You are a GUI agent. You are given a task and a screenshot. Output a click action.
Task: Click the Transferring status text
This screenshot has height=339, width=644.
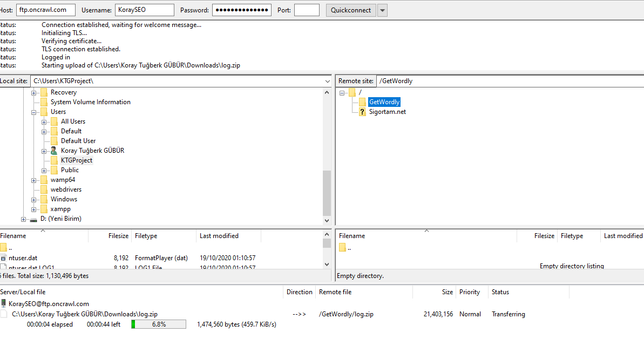[509, 314]
